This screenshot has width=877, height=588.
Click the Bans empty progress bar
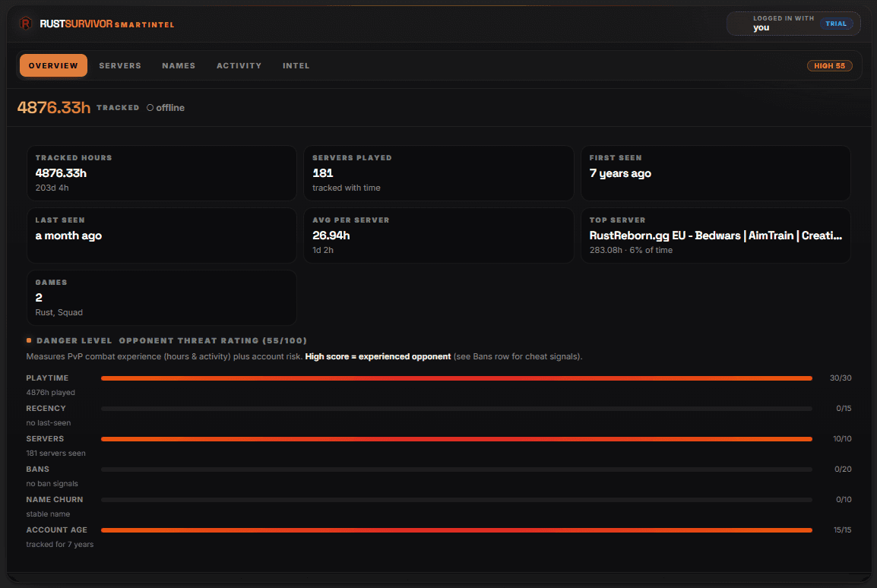point(457,469)
